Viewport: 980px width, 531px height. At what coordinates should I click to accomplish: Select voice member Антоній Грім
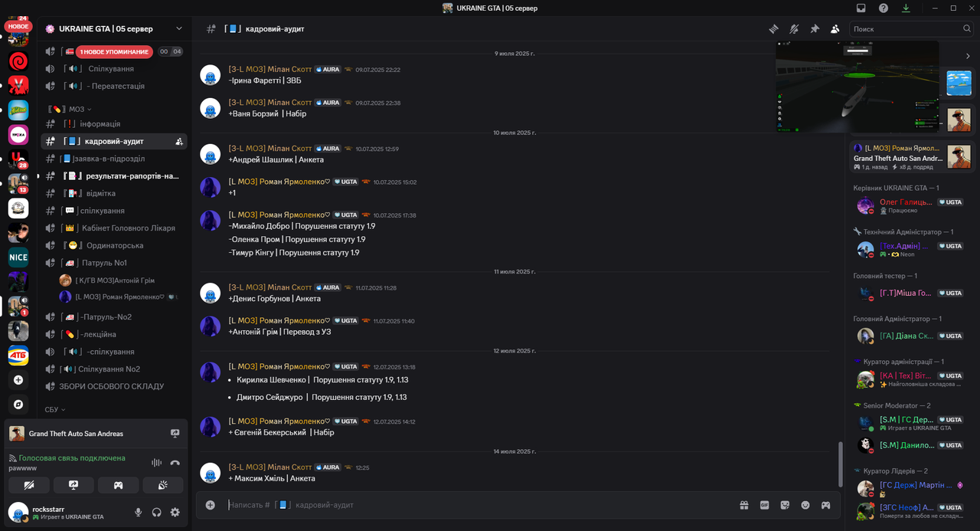coord(119,280)
